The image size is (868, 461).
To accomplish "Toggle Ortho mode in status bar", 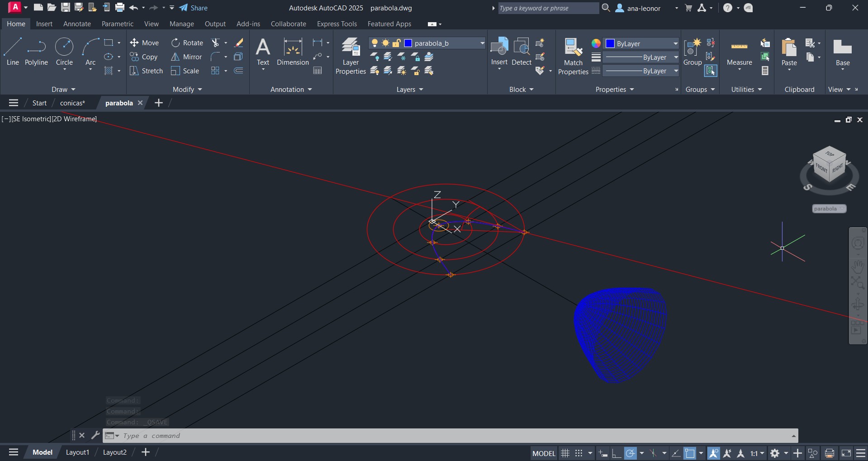I will click(616, 453).
